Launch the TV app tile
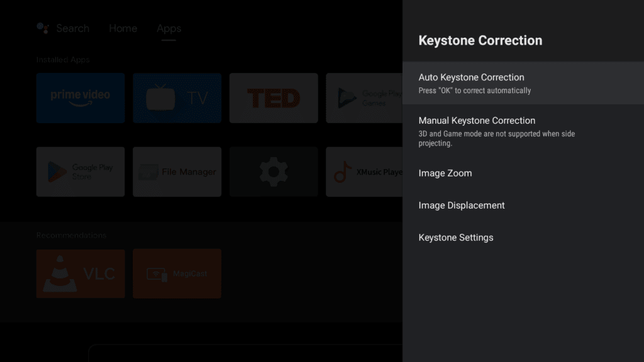 tap(177, 97)
